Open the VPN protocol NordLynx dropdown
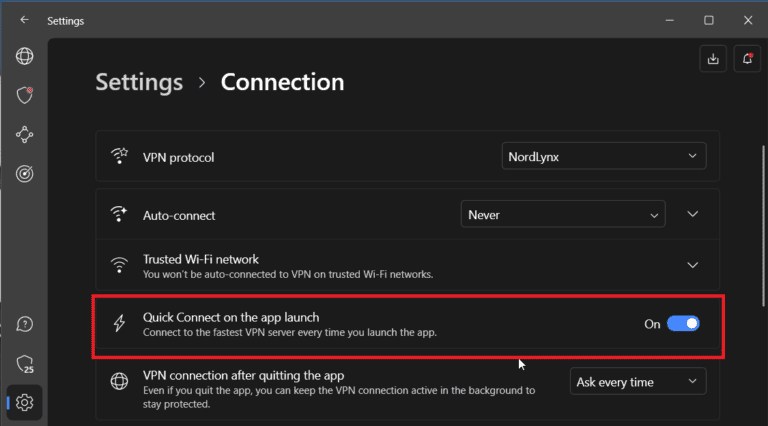The image size is (768, 426). tap(603, 156)
